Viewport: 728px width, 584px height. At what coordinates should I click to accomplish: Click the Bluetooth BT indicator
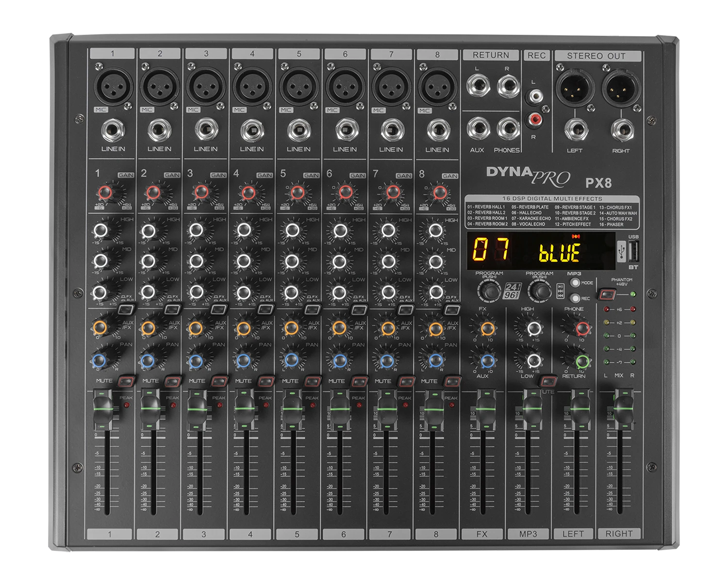click(x=634, y=267)
